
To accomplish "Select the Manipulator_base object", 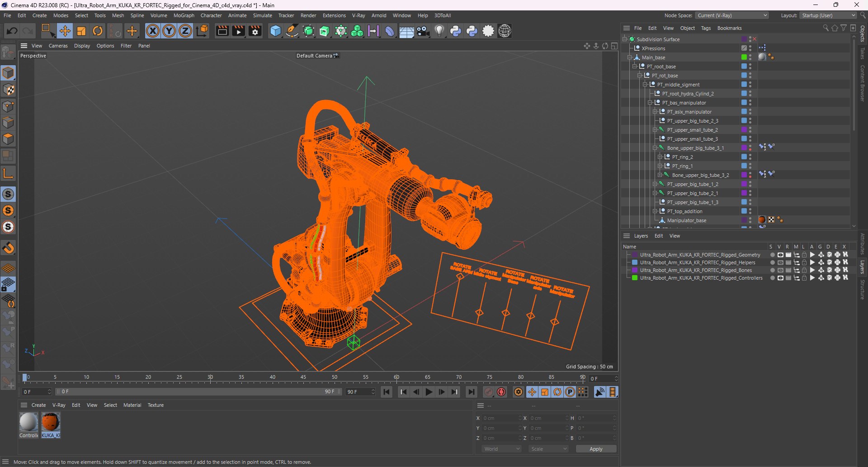I will [x=686, y=220].
